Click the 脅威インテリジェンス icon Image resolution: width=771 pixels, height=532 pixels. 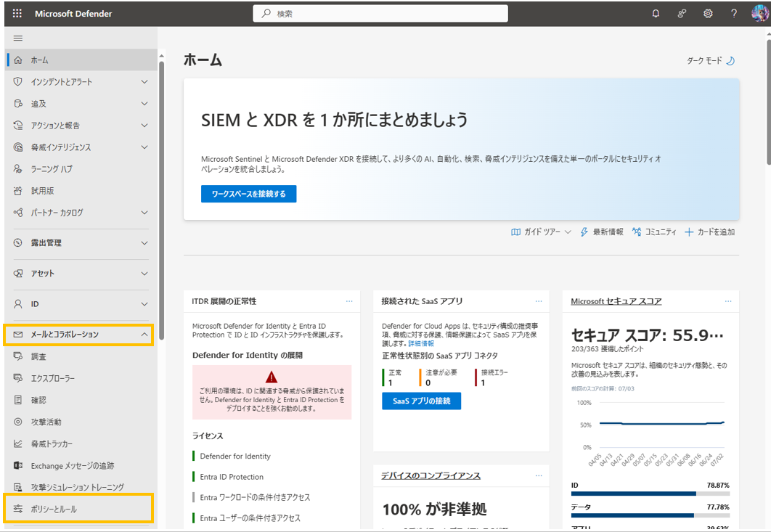click(x=18, y=147)
